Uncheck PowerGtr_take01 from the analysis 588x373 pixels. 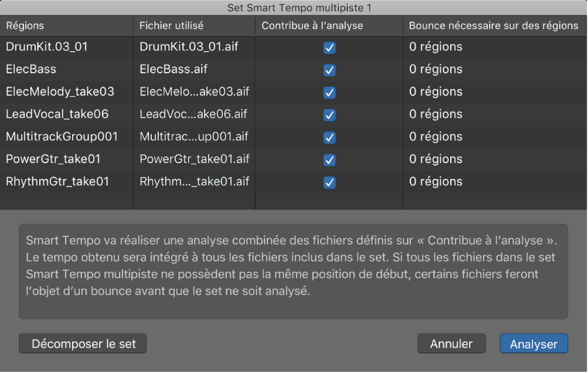[x=330, y=159]
